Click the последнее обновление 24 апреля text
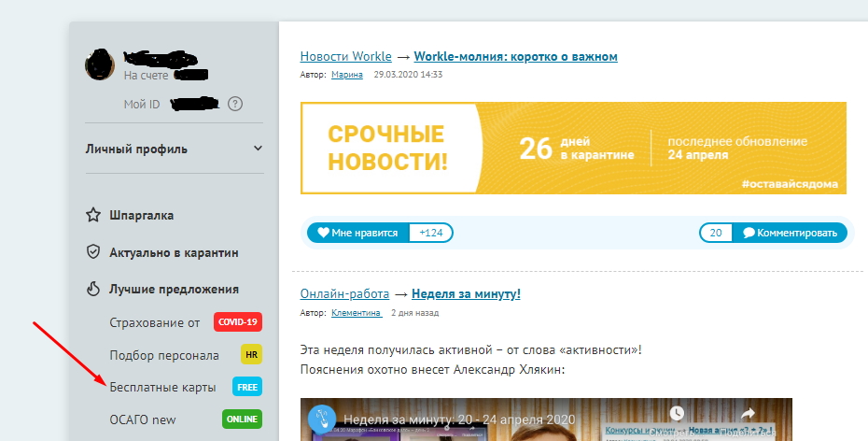The height and width of the screenshot is (441, 868). click(x=737, y=148)
